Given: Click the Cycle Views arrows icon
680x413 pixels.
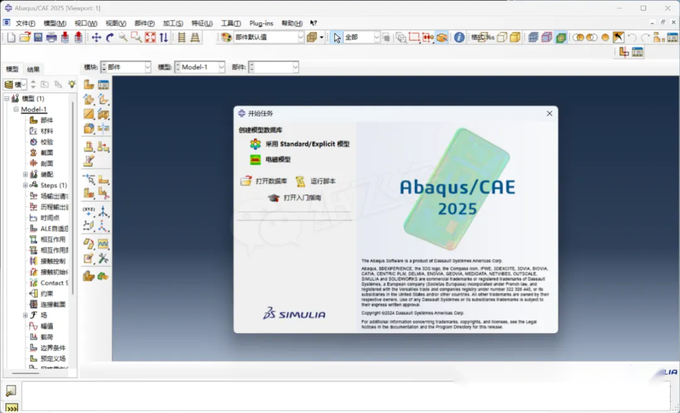Looking at the screenshot, I should pos(163,37).
